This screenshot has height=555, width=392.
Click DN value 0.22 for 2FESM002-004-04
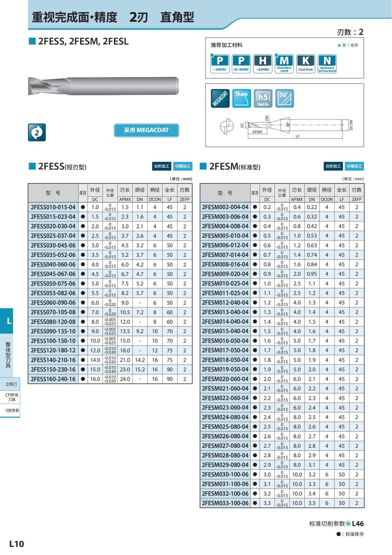point(312,207)
